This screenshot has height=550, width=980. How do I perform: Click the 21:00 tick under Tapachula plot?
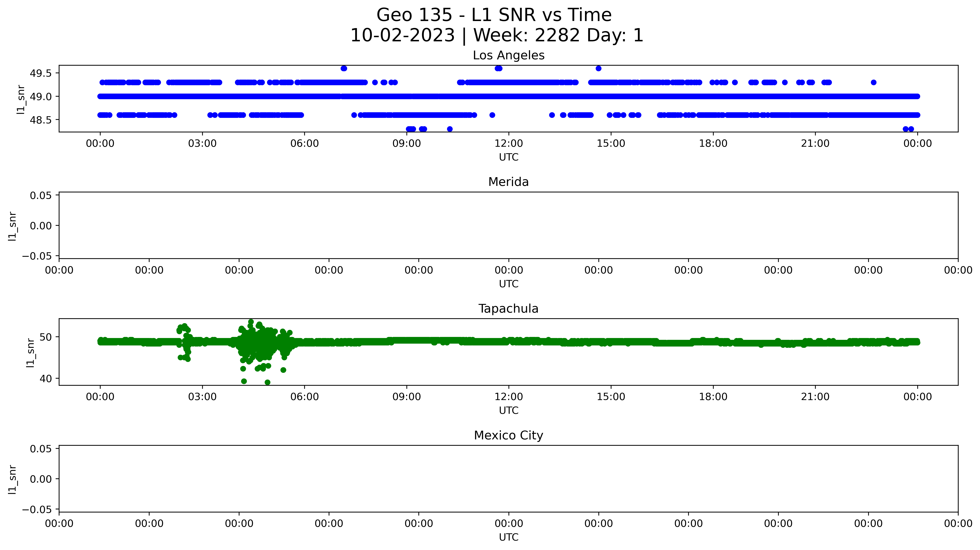click(x=815, y=397)
